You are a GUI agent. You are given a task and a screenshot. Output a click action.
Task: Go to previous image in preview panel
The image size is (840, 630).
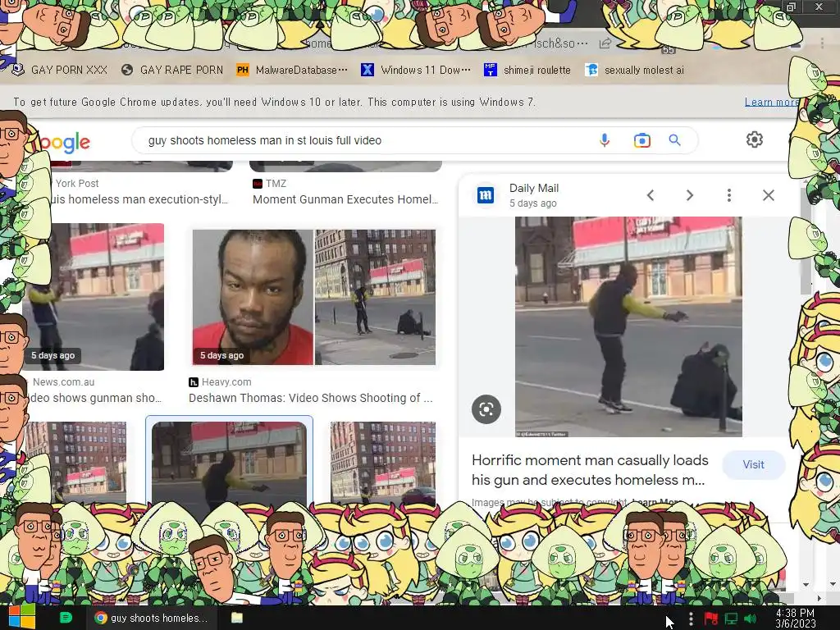651,195
